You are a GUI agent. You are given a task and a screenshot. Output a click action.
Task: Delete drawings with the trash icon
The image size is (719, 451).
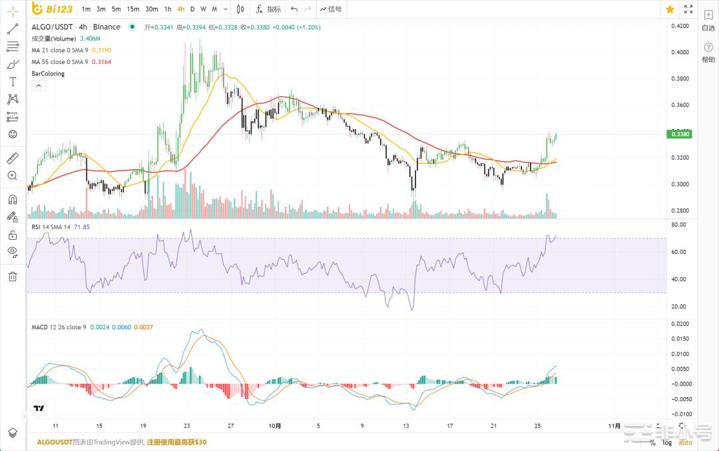tap(12, 277)
